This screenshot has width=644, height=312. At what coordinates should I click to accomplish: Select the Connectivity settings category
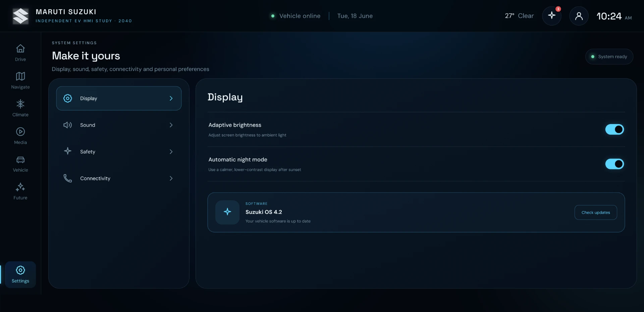(x=119, y=178)
